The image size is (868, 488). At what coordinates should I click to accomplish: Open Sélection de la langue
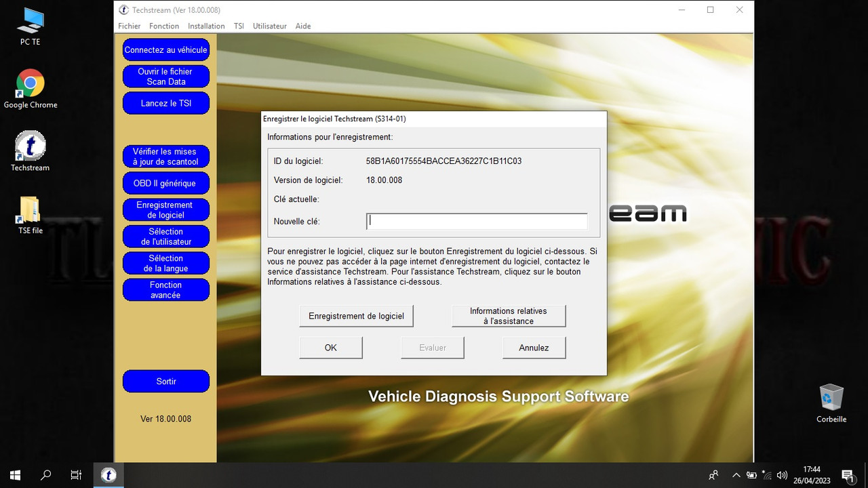166,263
